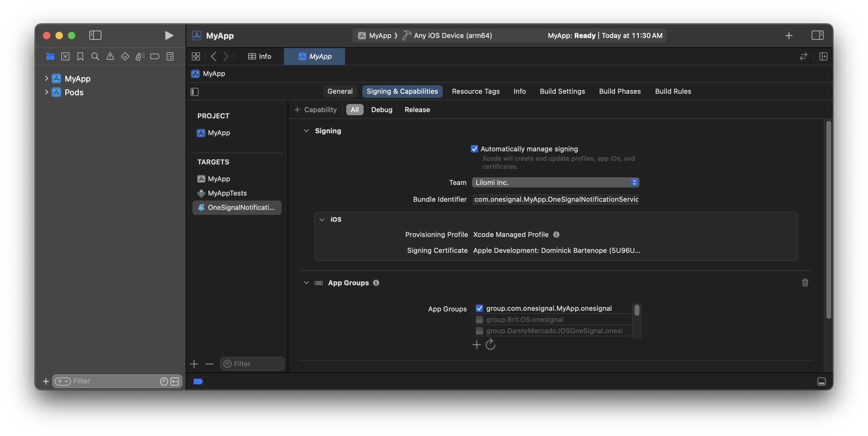Open the Bookmark navigator

pyautogui.click(x=80, y=56)
